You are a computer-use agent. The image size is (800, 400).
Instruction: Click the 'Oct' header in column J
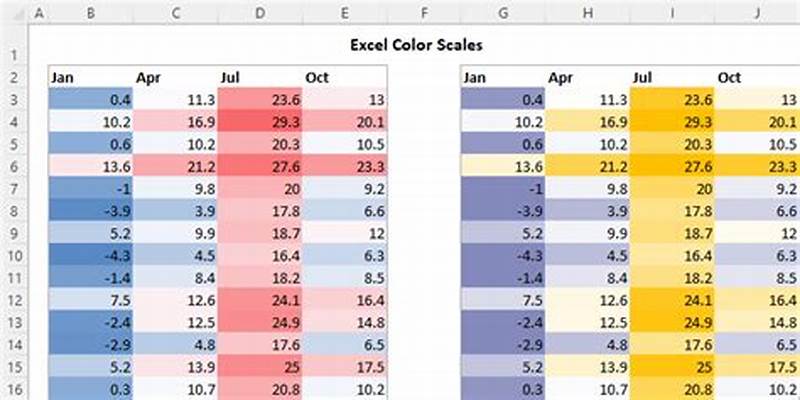click(x=757, y=77)
